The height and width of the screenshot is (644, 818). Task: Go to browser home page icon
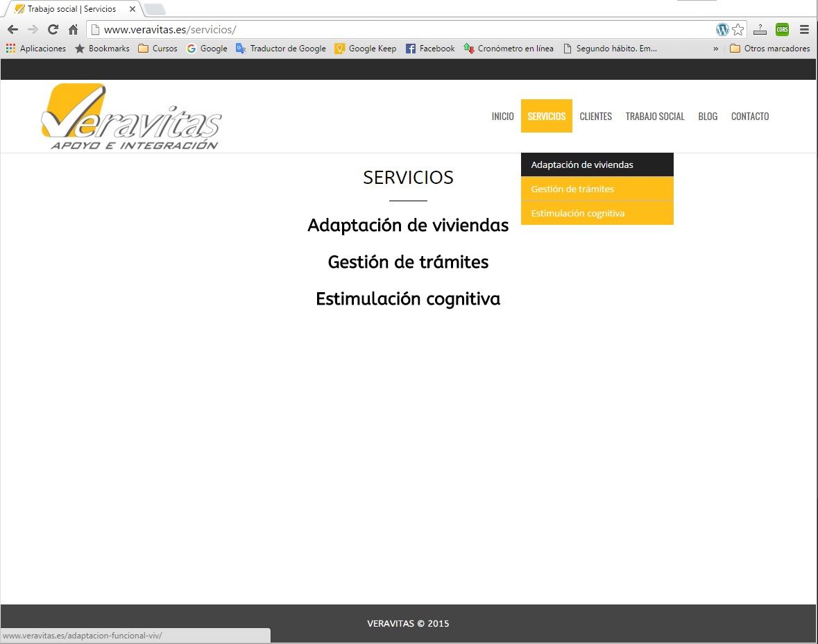pos(73,30)
